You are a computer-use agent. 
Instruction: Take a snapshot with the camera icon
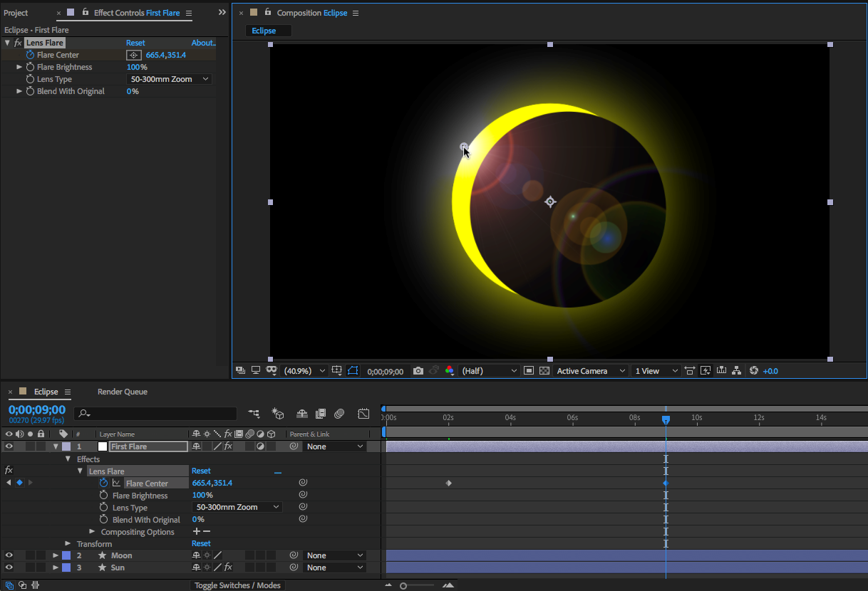(418, 371)
